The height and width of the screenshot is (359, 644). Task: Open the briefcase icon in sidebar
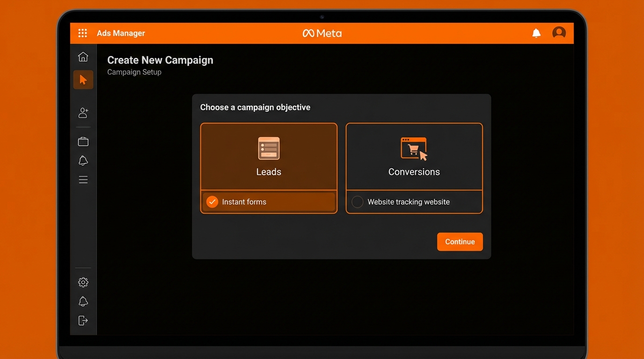click(83, 142)
